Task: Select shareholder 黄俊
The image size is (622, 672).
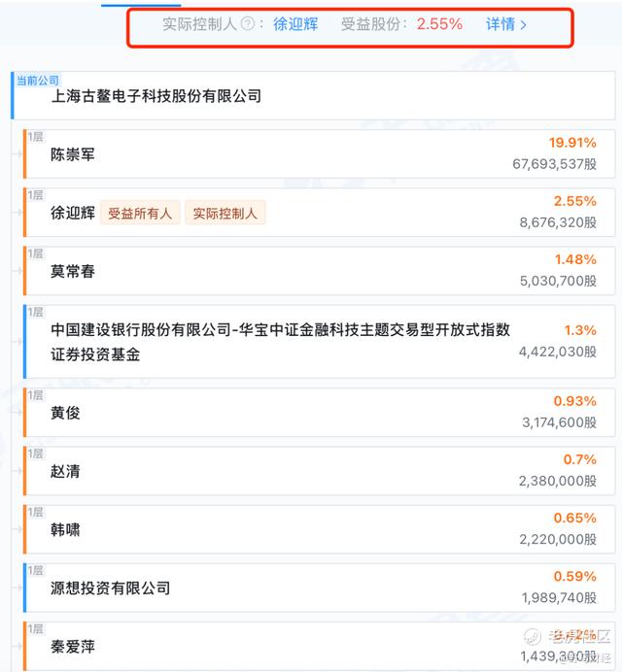Action: pos(65,413)
